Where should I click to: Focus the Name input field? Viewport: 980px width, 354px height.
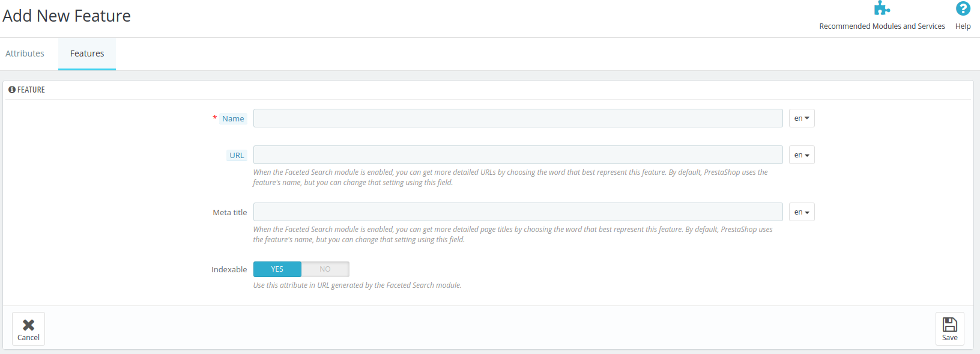click(518, 118)
